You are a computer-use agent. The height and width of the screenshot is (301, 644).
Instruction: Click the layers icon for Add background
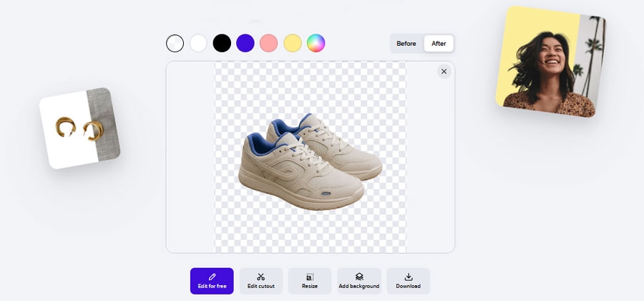pyautogui.click(x=359, y=277)
